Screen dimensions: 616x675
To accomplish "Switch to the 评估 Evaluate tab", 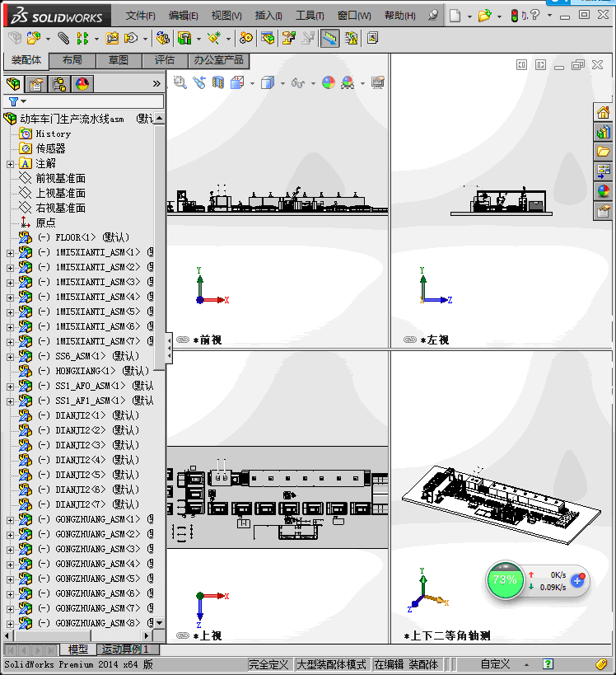I will (x=165, y=60).
